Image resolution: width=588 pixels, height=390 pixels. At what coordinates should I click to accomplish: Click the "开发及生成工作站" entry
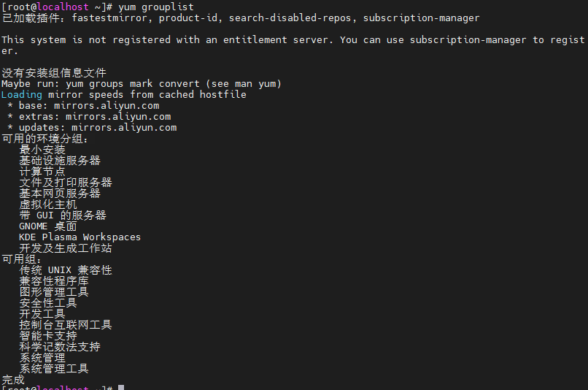coord(65,248)
